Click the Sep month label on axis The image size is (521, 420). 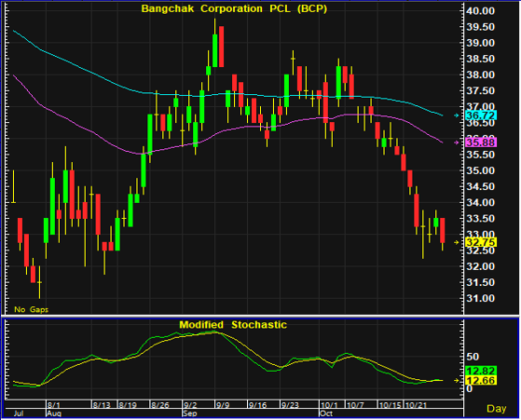click(190, 413)
